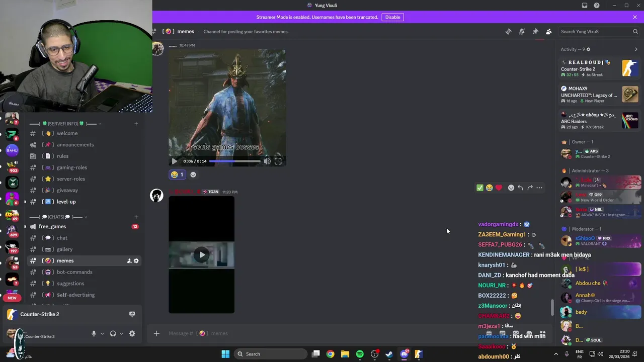
Task: Adjust the first video's progress bar
Action: click(x=235, y=161)
